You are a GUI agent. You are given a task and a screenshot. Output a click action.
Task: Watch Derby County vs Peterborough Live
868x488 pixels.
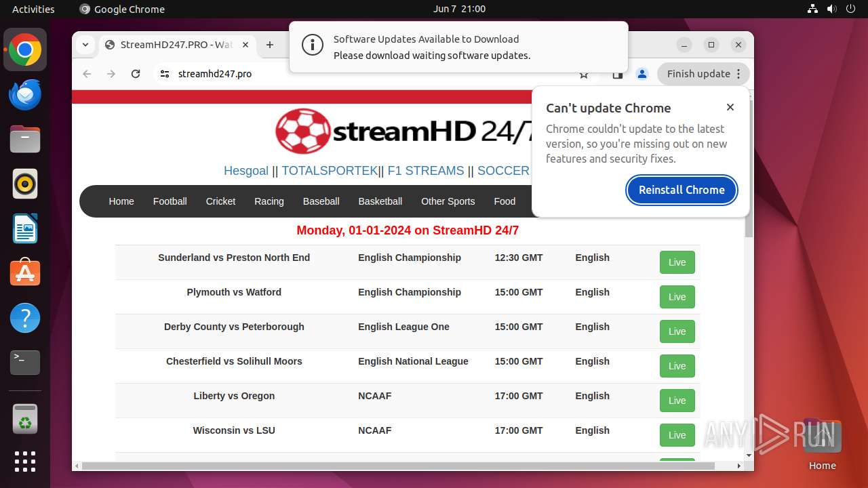[x=677, y=331]
